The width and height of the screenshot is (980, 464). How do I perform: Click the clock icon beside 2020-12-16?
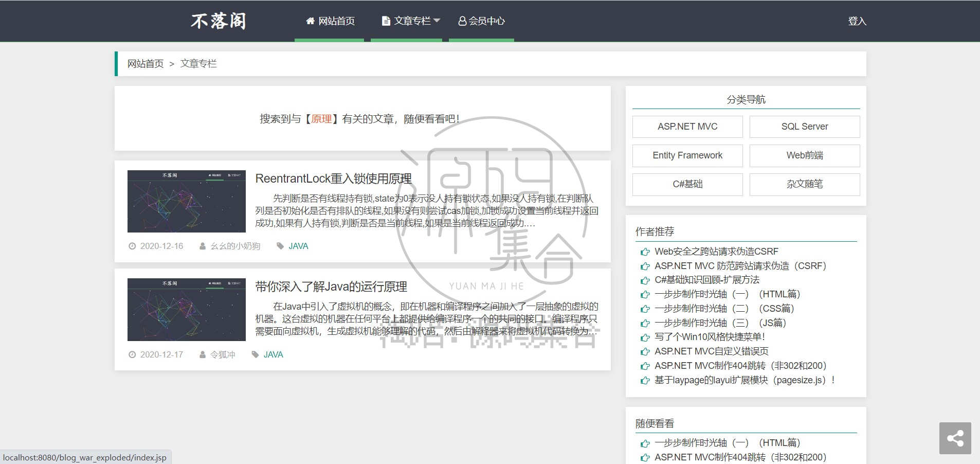[x=132, y=246]
